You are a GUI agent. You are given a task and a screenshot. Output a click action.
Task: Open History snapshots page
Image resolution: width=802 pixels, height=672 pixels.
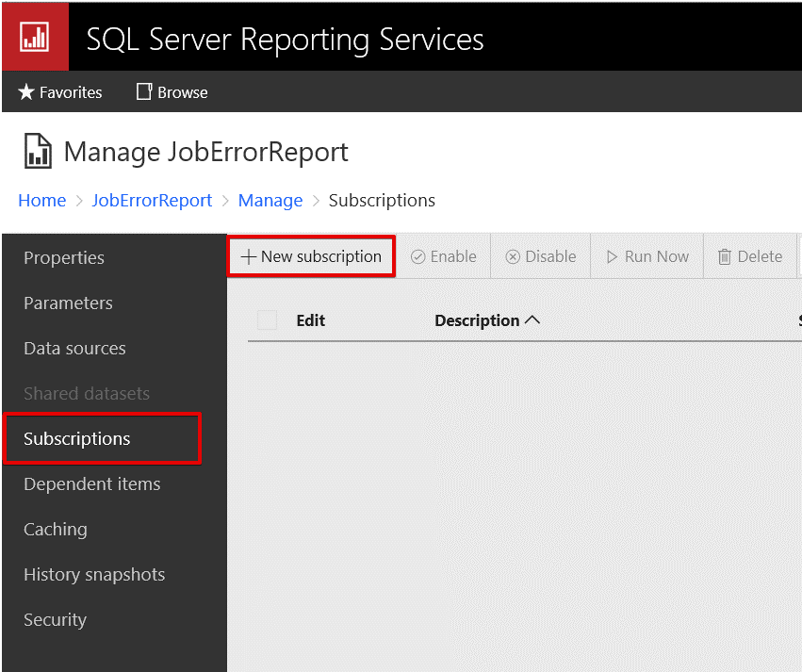pos(94,575)
